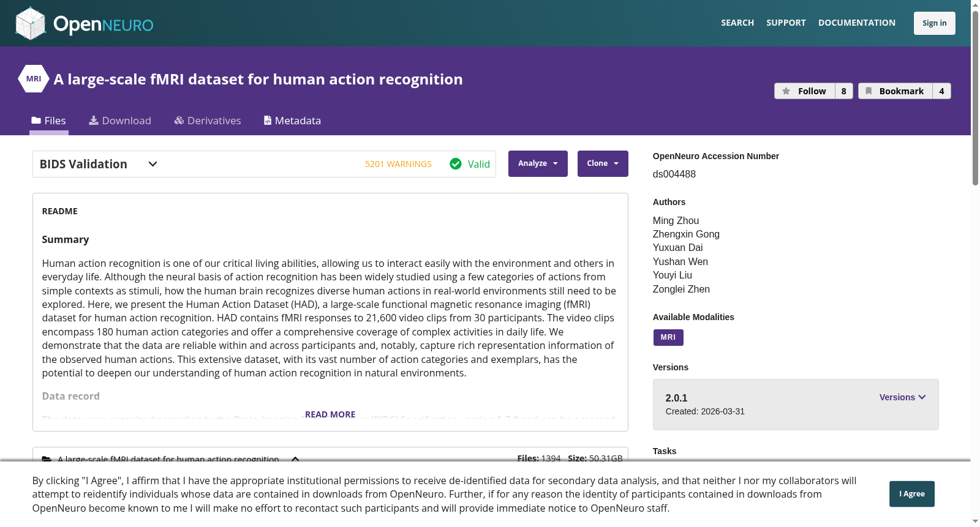Click the green Valid checkmark icon
The image size is (980, 527).
[456, 164]
